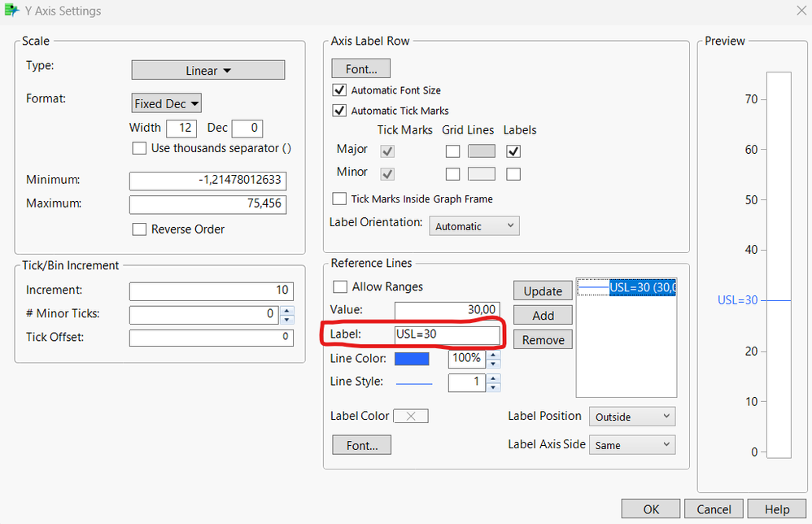Toggle Minor Tick Marks checkbox
Screen dimensions: 812x524
(387, 174)
